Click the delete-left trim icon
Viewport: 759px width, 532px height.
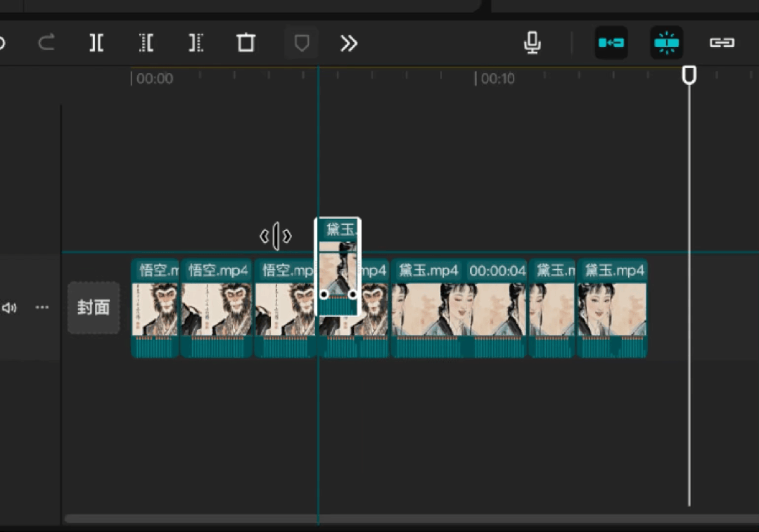click(x=146, y=43)
